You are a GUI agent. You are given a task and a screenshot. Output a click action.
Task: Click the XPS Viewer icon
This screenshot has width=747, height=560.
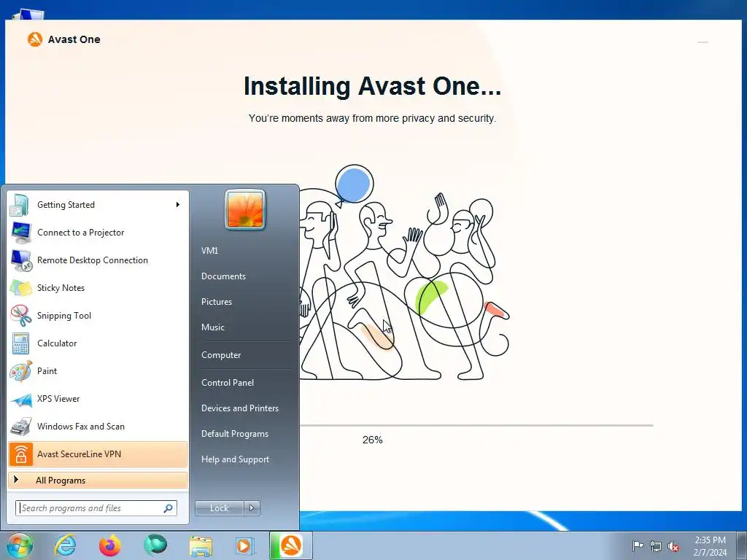pyautogui.click(x=20, y=399)
